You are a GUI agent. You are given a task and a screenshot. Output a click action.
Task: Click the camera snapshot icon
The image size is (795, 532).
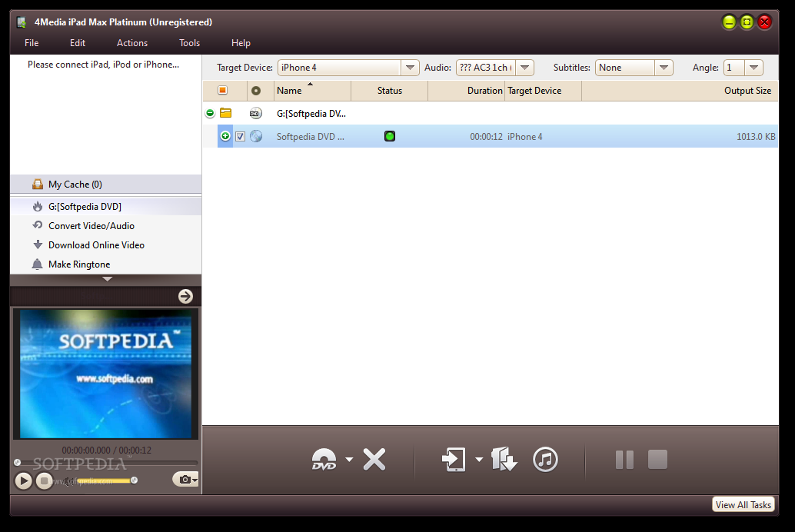184,480
